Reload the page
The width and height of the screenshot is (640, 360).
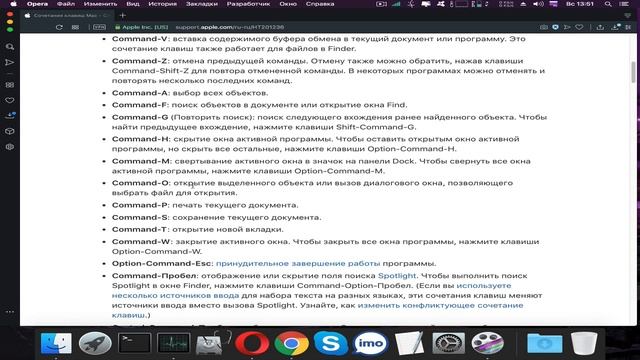[59, 27]
